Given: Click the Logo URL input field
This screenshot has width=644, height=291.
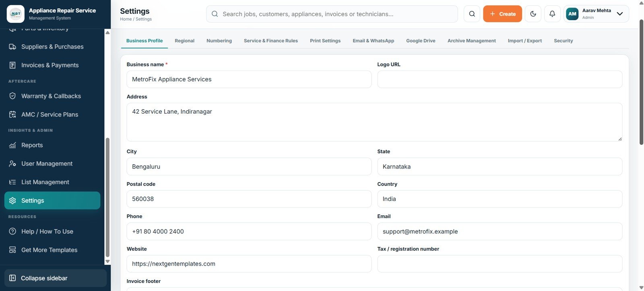Looking at the screenshot, I should pos(500,79).
